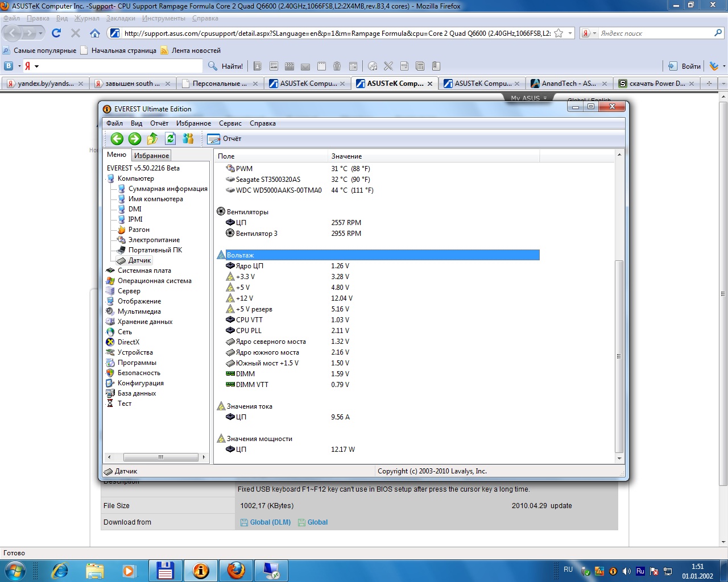The width and height of the screenshot is (728, 582).
Task: Click EVEREST users (people) toolbar icon
Action: (188, 139)
